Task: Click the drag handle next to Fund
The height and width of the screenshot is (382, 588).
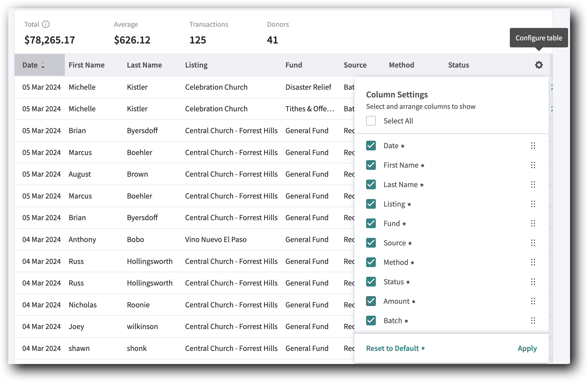Action: coord(533,223)
